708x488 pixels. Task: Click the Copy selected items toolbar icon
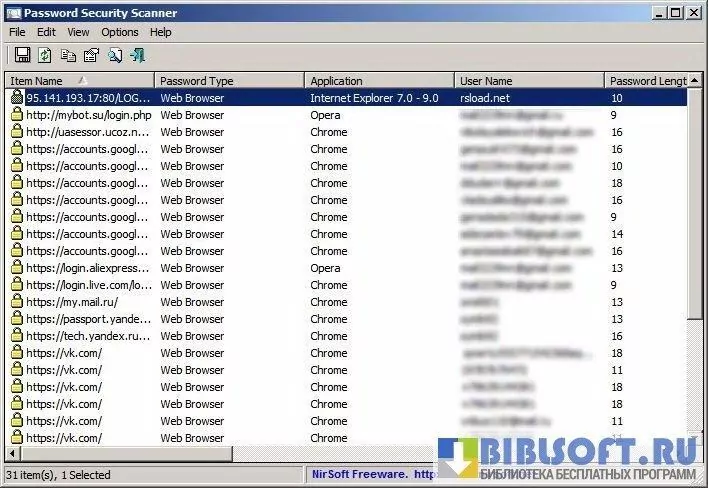point(68,55)
